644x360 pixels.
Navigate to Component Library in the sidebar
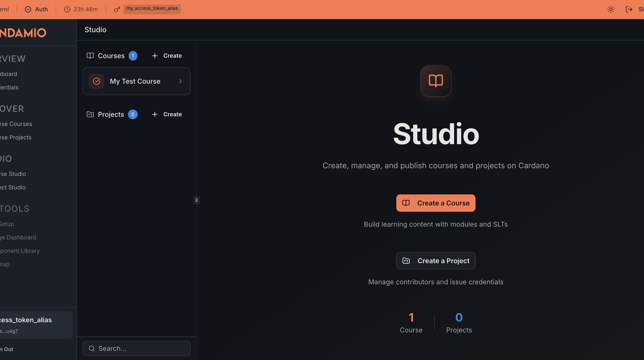click(20, 251)
